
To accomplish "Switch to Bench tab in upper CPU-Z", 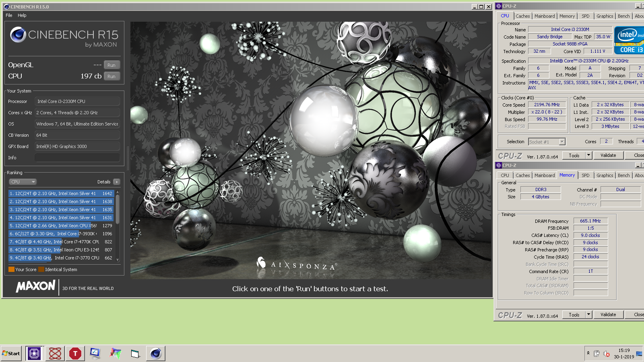I will 623,16.
